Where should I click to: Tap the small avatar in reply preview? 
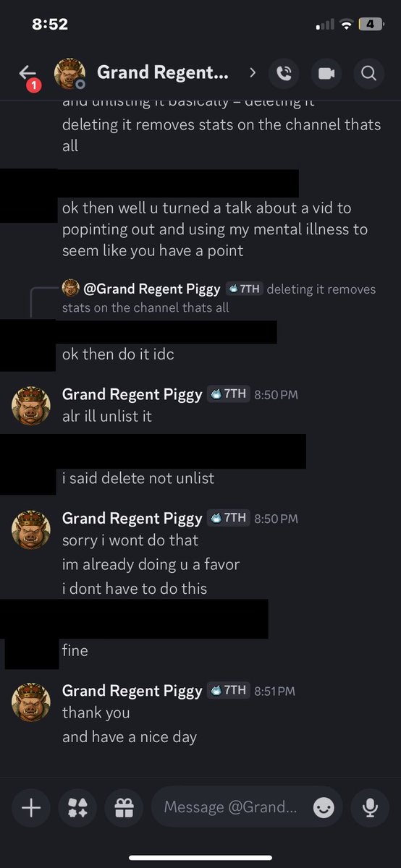click(71, 288)
